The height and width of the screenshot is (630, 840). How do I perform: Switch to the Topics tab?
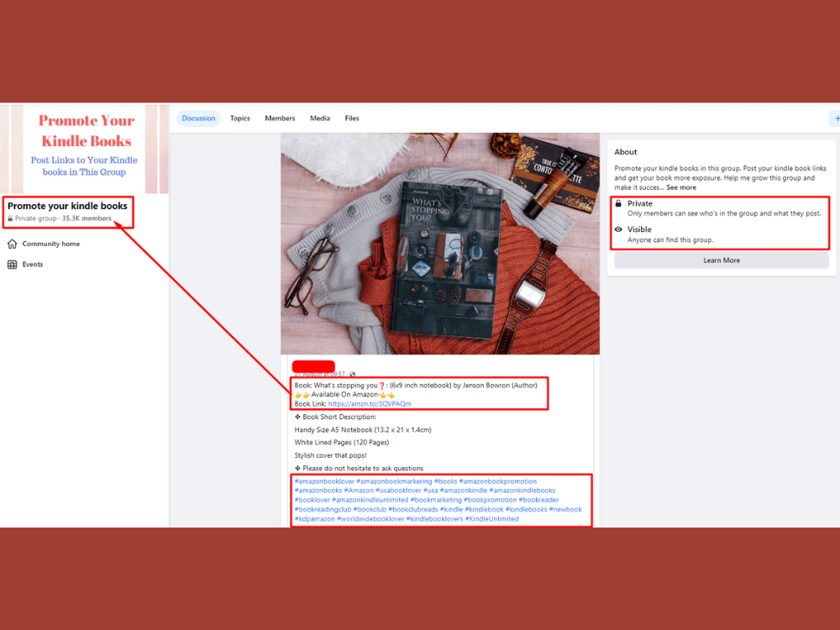[x=240, y=118]
